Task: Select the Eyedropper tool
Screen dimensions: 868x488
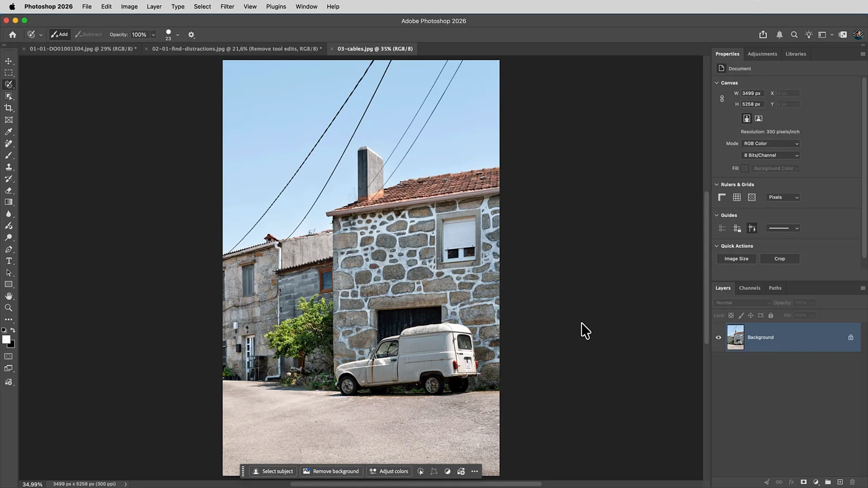Action: (9, 132)
